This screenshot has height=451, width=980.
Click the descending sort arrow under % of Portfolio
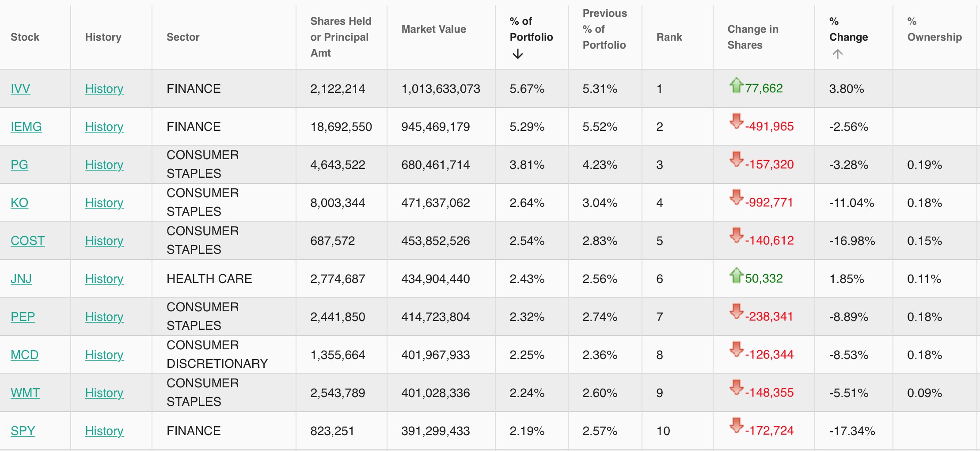(x=518, y=54)
